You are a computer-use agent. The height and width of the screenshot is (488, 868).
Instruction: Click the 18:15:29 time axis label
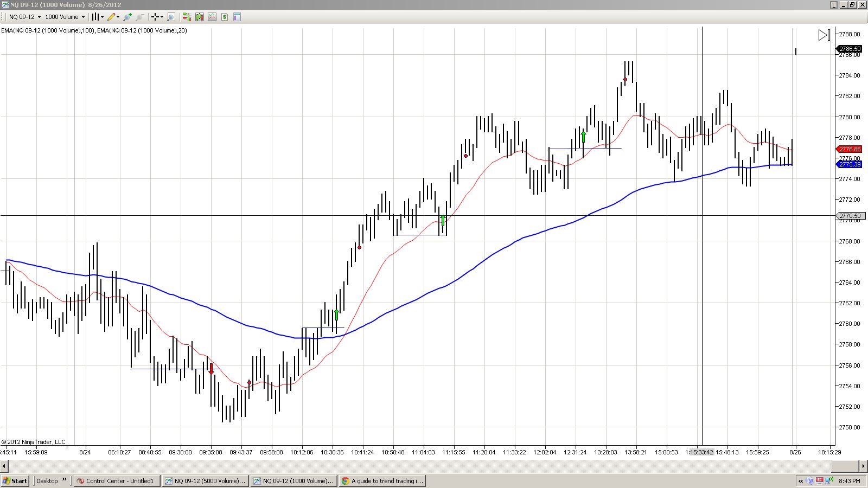click(829, 452)
